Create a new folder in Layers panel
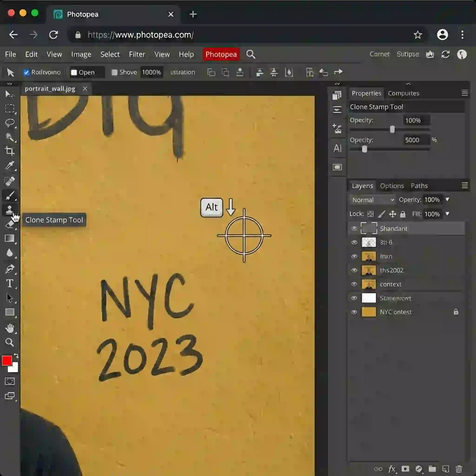476x476 pixels. click(432, 468)
